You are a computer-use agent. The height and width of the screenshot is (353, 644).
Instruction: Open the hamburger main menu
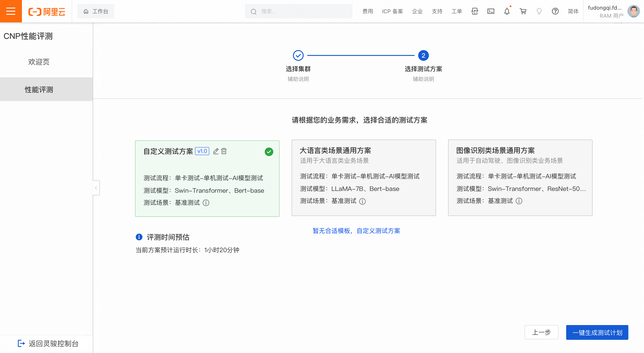(x=11, y=11)
